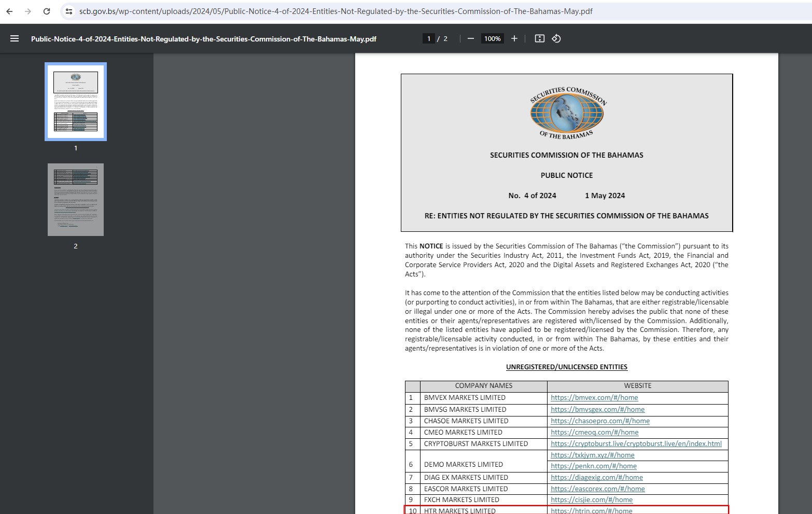The width and height of the screenshot is (812, 514).
Task: Zoom in on the PDF
Action: 514,38
